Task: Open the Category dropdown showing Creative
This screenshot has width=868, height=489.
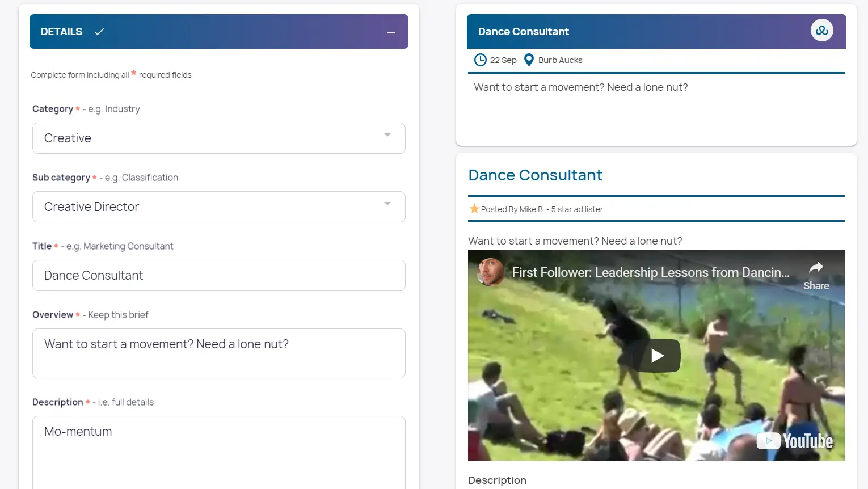Action: point(218,138)
